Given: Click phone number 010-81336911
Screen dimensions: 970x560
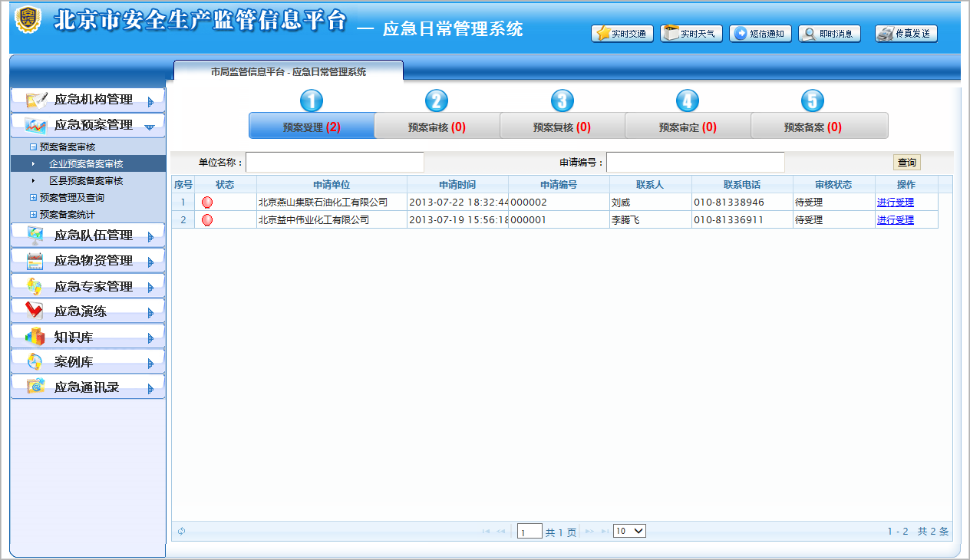Looking at the screenshot, I should (729, 220).
